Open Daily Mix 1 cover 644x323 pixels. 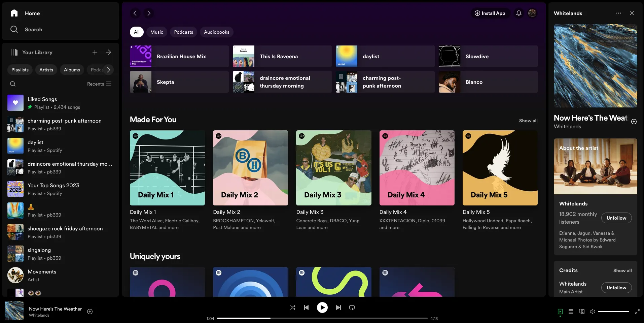tap(167, 168)
